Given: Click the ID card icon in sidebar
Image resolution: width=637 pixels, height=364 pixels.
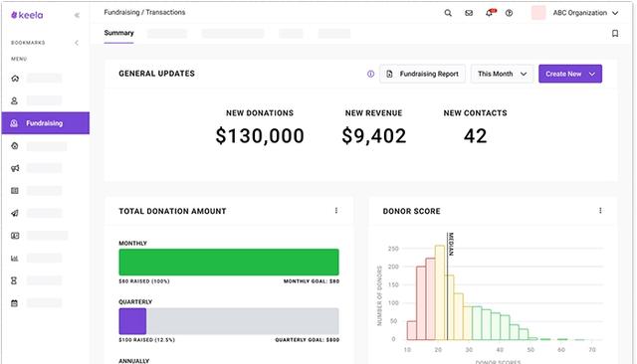Looking at the screenshot, I should click(15, 236).
